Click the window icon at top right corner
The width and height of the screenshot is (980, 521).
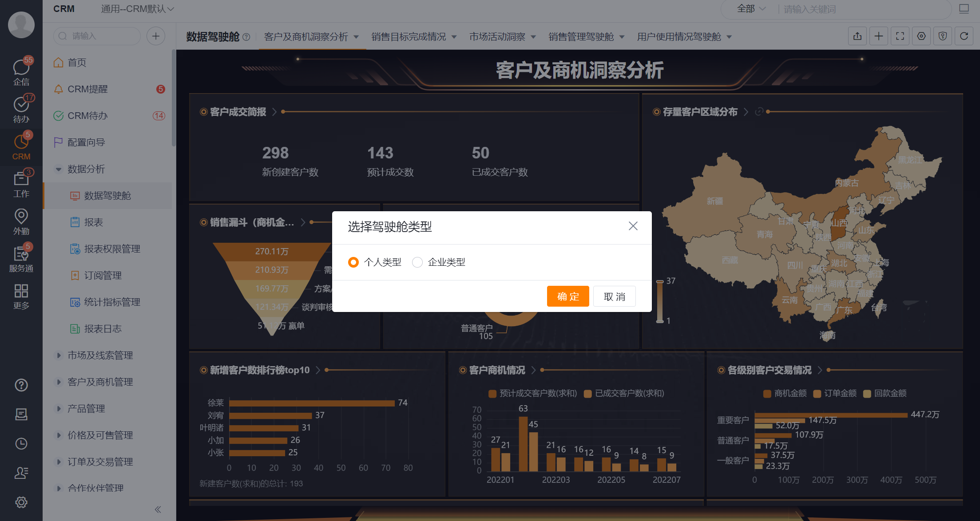[x=964, y=9]
